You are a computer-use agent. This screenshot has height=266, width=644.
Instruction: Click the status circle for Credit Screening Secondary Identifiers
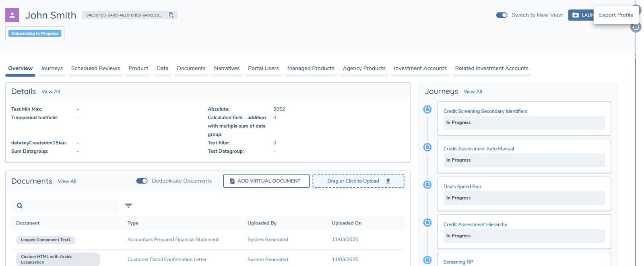coord(427,109)
